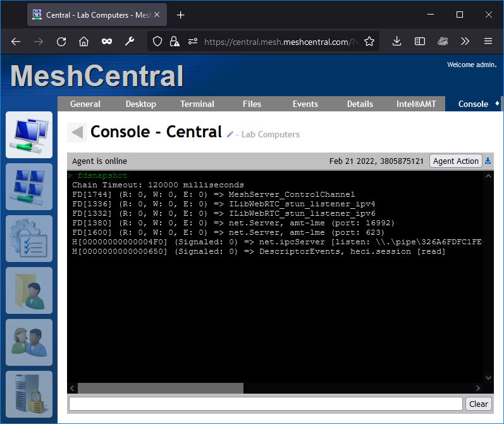Switch to the Terminal tab
The height and width of the screenshot is (424, 504).
(x=197, y=104)
